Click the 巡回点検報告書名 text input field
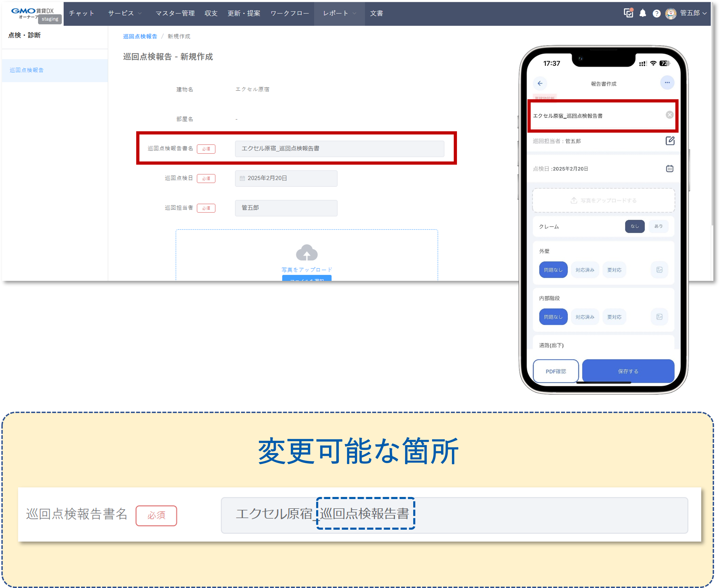 [x=339, y=149]
